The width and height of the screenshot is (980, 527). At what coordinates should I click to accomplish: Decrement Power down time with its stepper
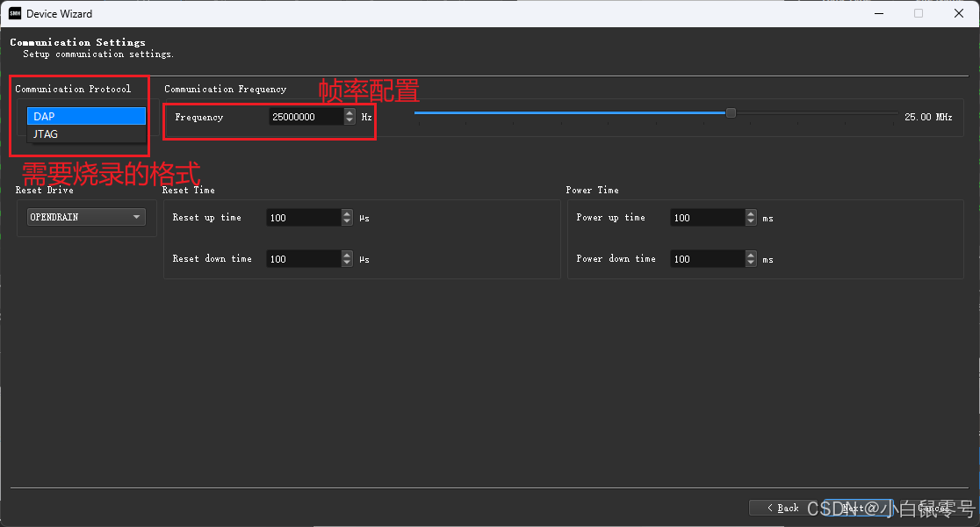pyautogui.click(x=751, y=262)
